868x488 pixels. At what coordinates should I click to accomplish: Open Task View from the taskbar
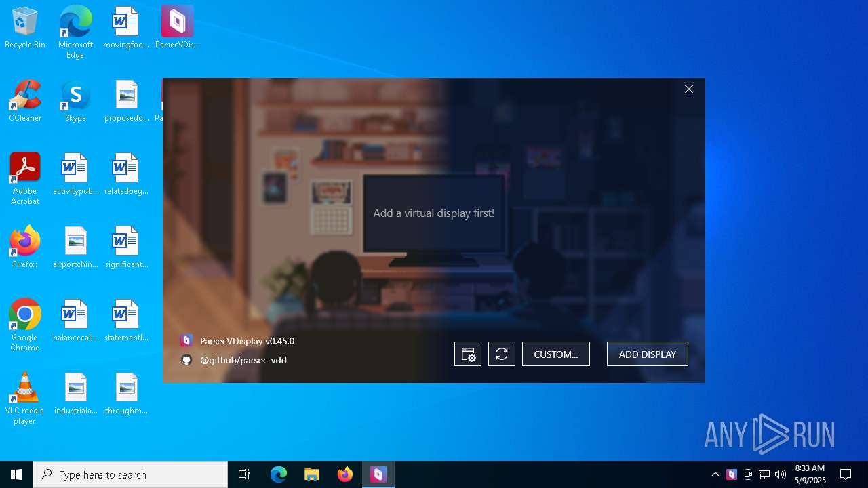244,474
